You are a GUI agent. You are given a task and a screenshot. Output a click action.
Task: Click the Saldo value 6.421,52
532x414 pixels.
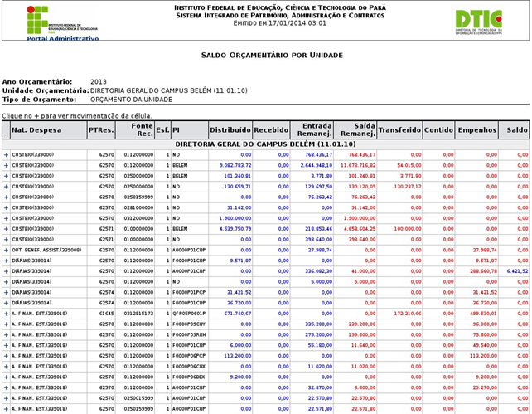(x=517, y=271)
